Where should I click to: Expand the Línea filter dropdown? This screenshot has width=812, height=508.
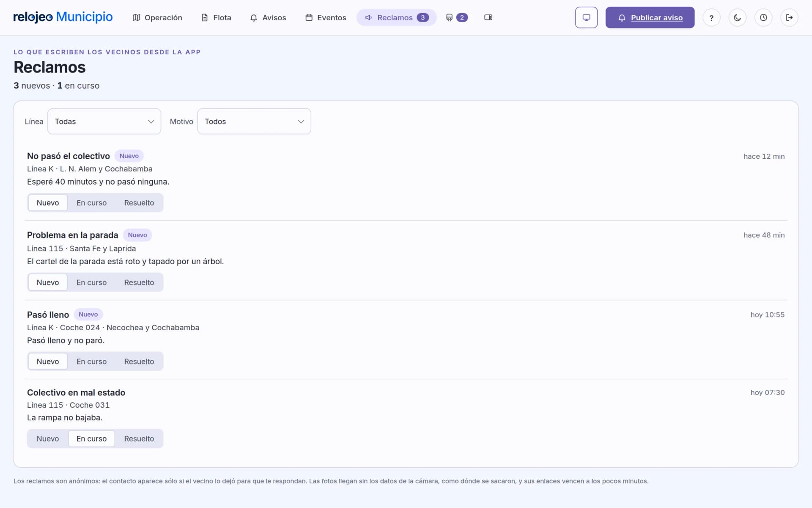tap(104, 121)
